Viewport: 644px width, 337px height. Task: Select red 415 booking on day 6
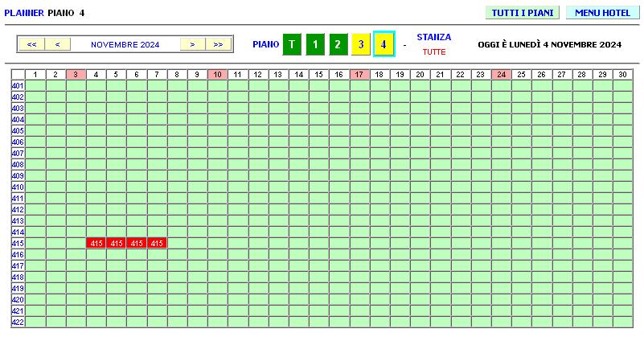click(137, 243)
